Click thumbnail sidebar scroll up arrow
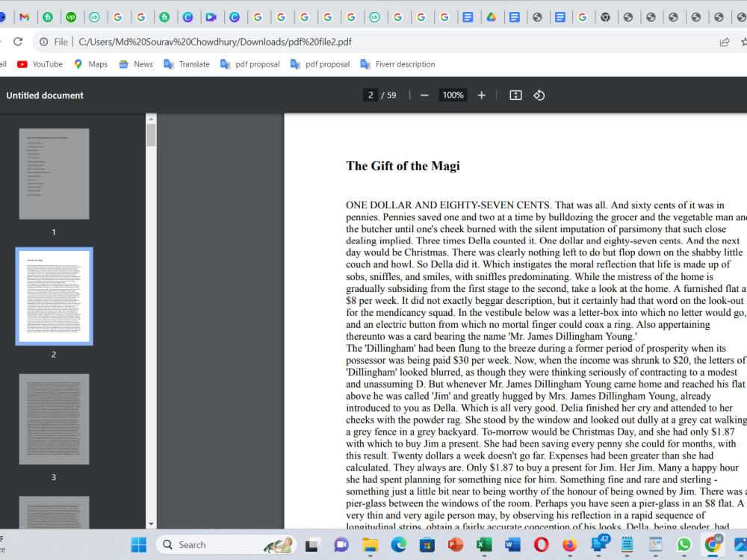The image size is (747, 560). coord(151,119)
